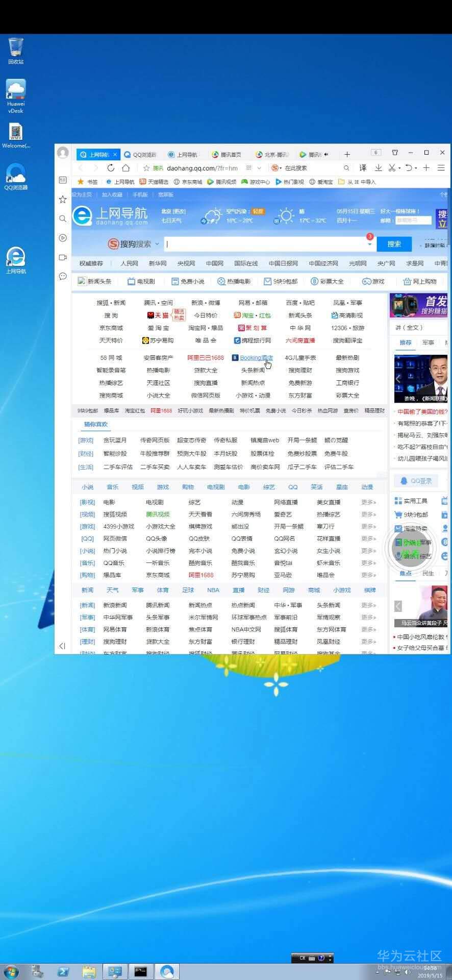Open the news anchor video thumbnail
Image resolution: width=452 pixels, height=980 pixels.
(421, 379)
